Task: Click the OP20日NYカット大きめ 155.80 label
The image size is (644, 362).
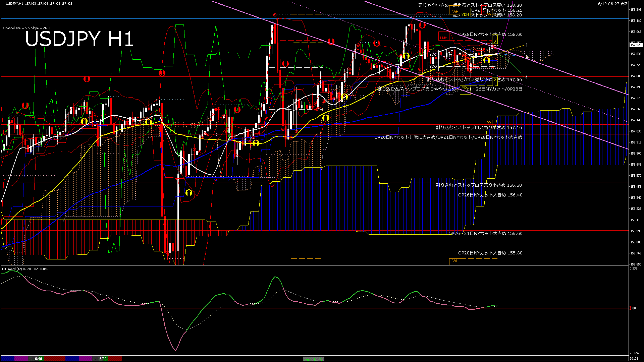Action: 490,253
